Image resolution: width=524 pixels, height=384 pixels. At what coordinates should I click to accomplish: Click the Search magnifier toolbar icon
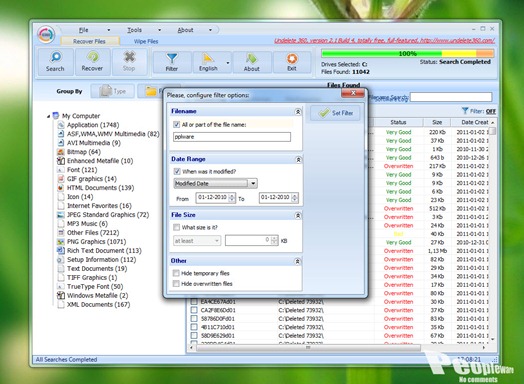tap(55, 57)
